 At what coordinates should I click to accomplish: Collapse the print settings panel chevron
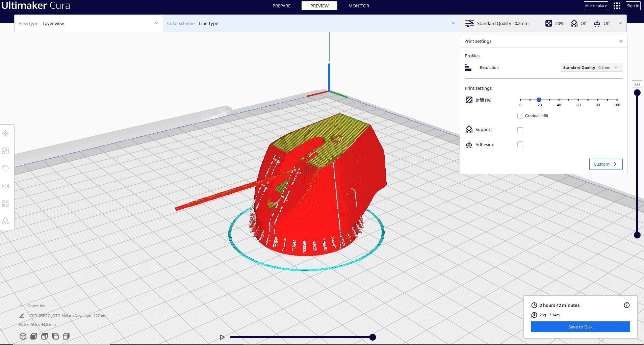click(x=620, y=23)
